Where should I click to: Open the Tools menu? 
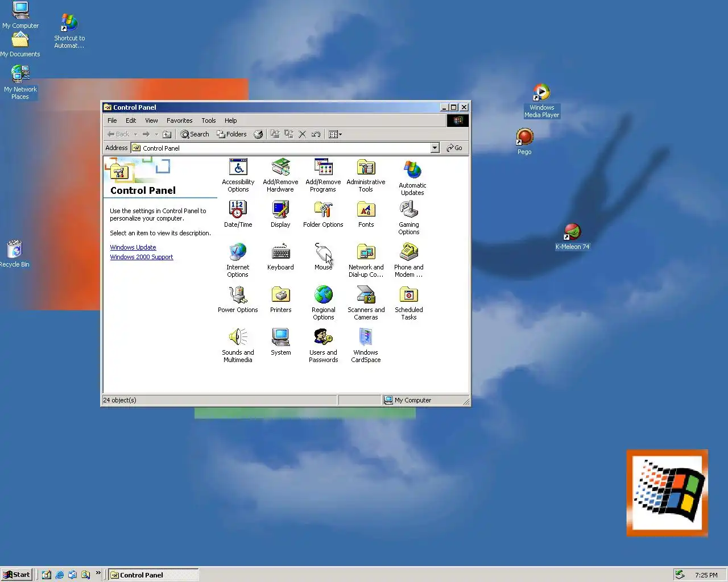[209, 120]
